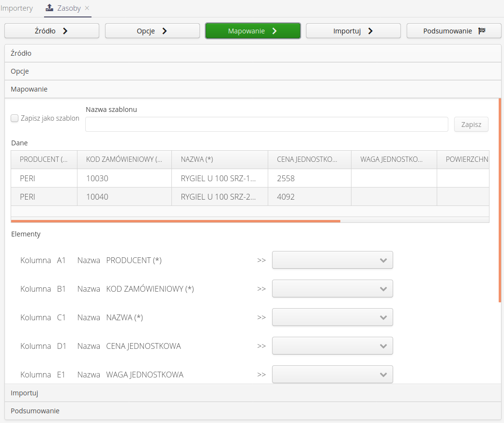Expand the Źródło accordion section
The image size is (504, 423).
pos(253,53)
